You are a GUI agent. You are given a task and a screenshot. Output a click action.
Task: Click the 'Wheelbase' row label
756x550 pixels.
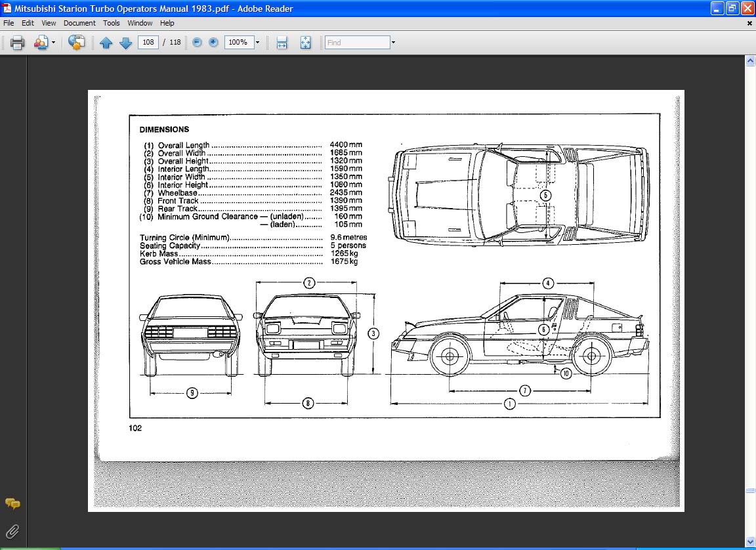(x=177, y=193)
